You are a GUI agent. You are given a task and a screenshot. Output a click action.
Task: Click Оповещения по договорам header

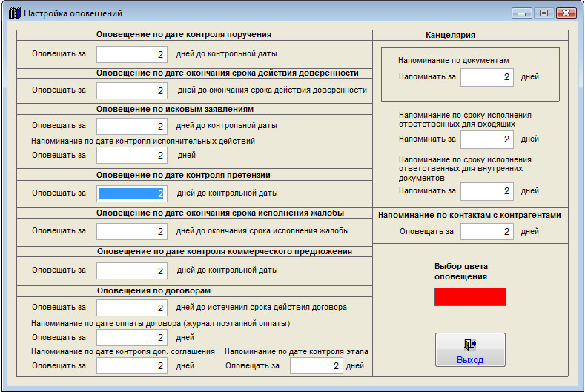point(153,290)
